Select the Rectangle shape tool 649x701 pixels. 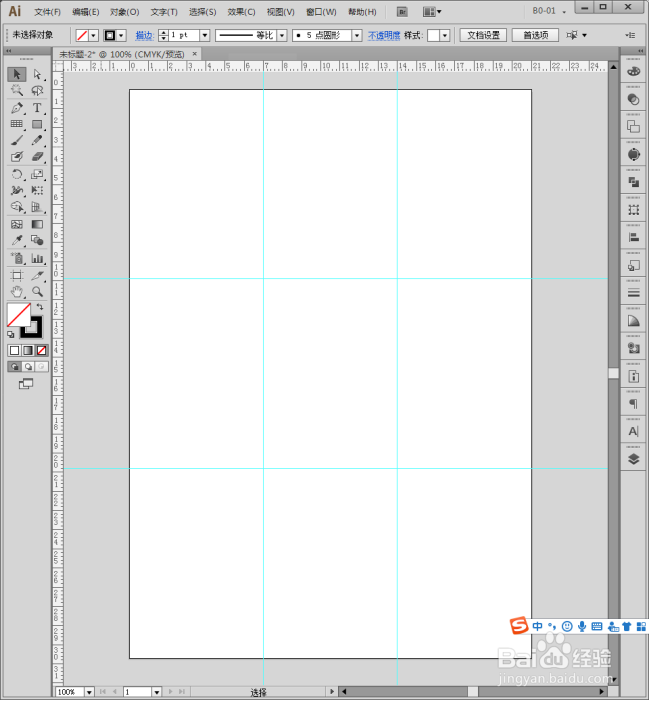38,124
